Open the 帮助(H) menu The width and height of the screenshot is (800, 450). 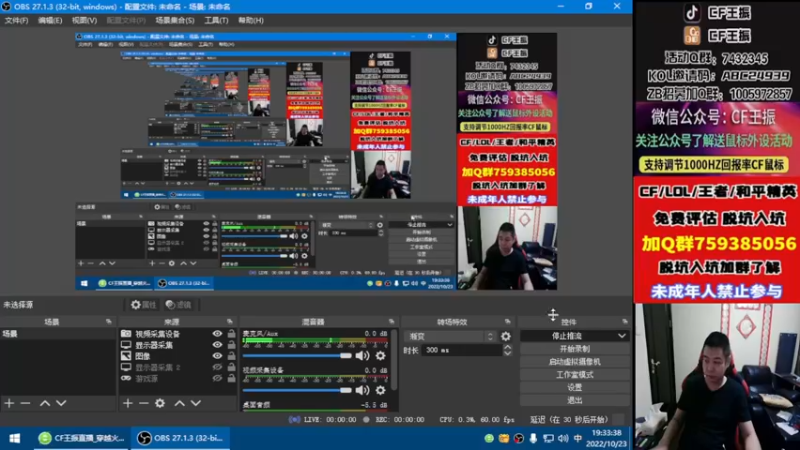[251, 20]
